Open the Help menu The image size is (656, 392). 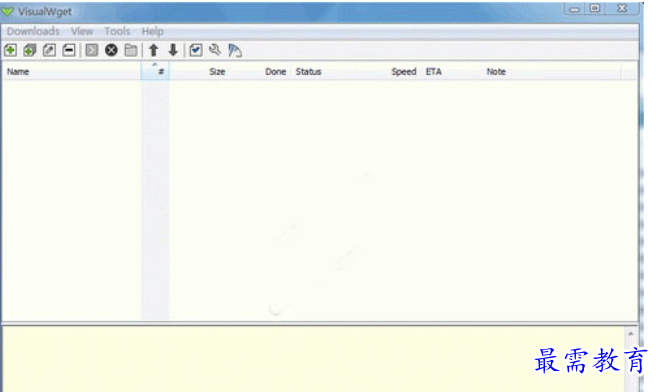point(153,31)
